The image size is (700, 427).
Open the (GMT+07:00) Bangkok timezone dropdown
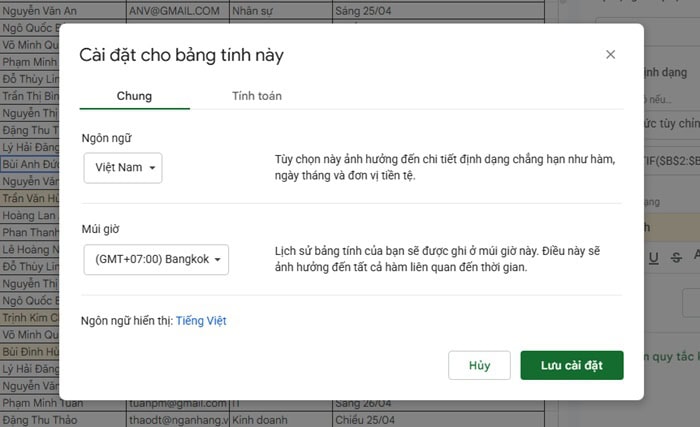point(157,260)
